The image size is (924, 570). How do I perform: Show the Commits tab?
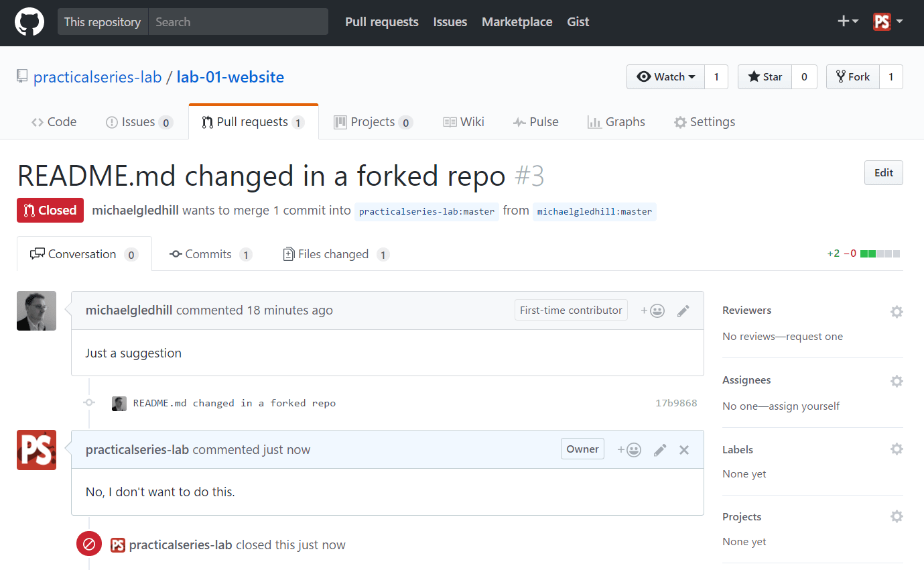(210, 254)
